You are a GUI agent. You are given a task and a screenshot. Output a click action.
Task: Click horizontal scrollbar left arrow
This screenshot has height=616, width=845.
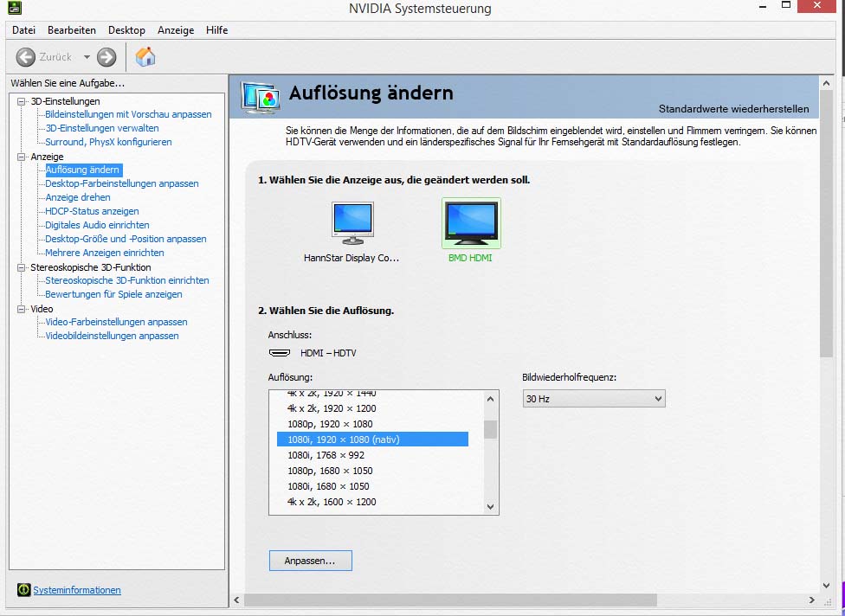pos(236,600)
